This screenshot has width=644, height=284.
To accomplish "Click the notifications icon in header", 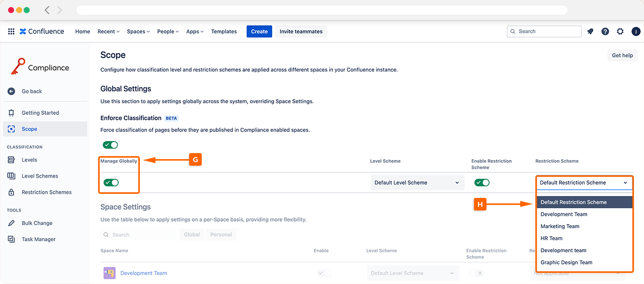I will 590,31.
